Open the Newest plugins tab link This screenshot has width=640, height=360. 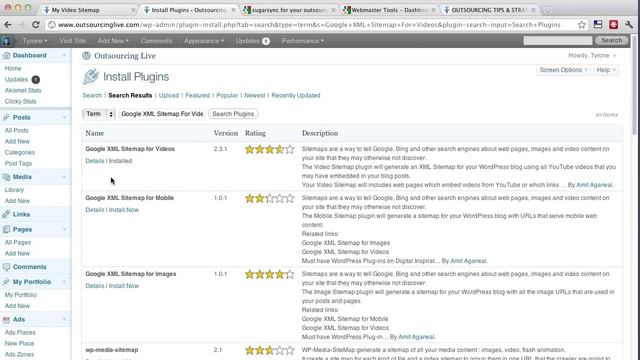(x=255, y=96)
